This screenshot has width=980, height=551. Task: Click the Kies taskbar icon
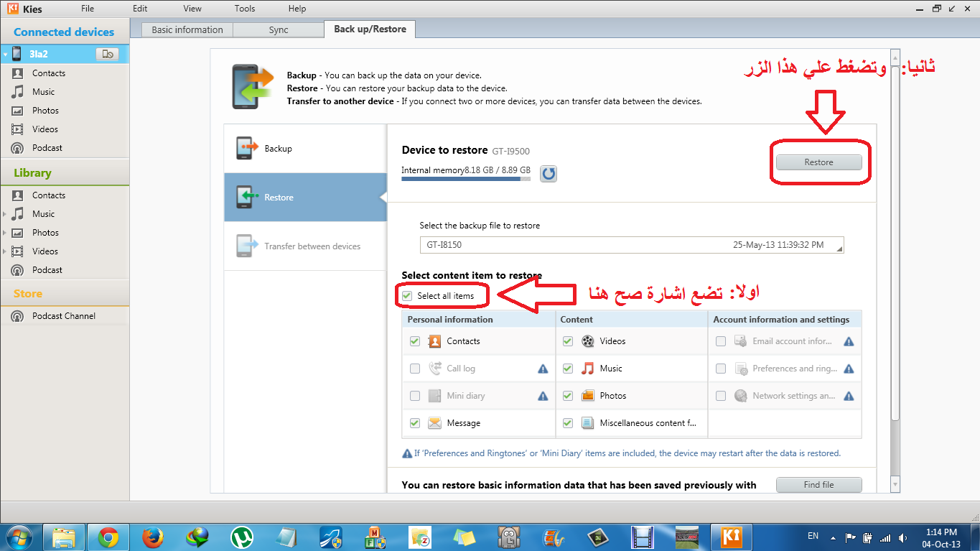[731, 537]
